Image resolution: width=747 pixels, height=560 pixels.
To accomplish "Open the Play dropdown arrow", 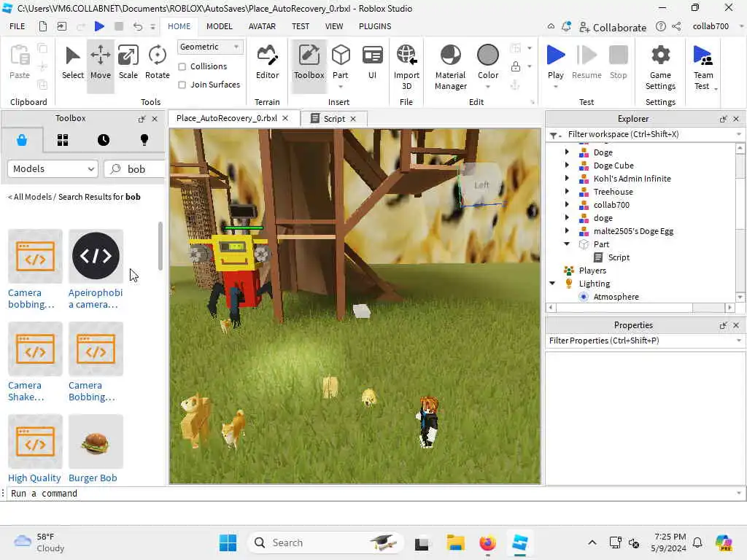I will click(555, 87).
